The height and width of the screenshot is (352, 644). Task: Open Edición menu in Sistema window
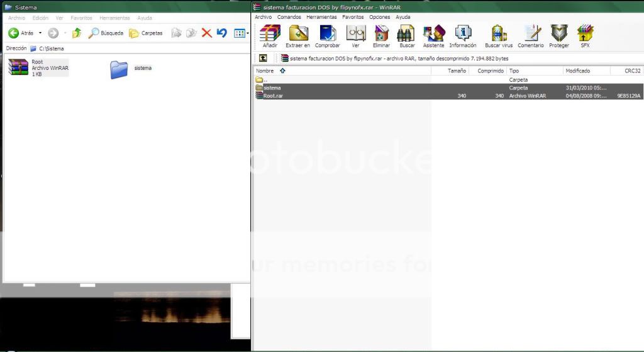click(40, 18)
